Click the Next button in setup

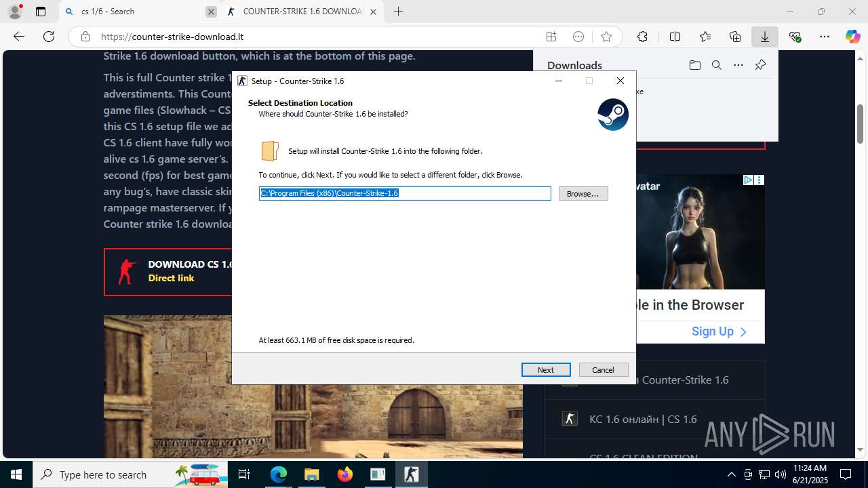click(546, 369)
